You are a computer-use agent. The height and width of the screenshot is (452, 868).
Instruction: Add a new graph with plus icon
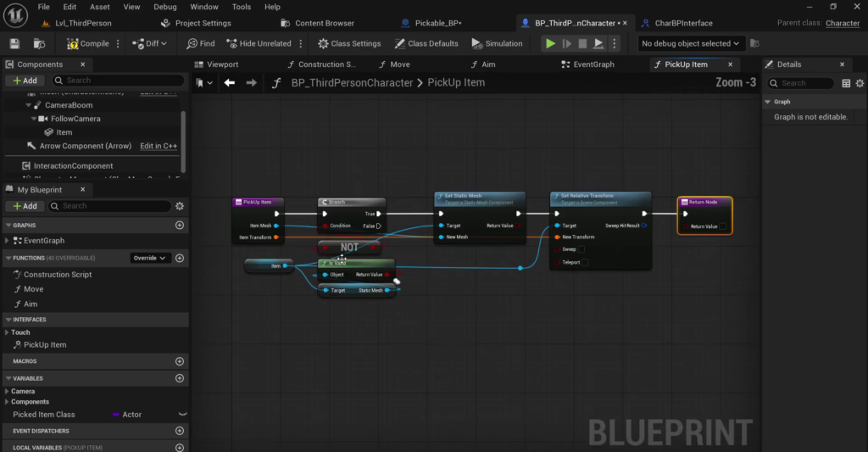[x=180, y=226]
